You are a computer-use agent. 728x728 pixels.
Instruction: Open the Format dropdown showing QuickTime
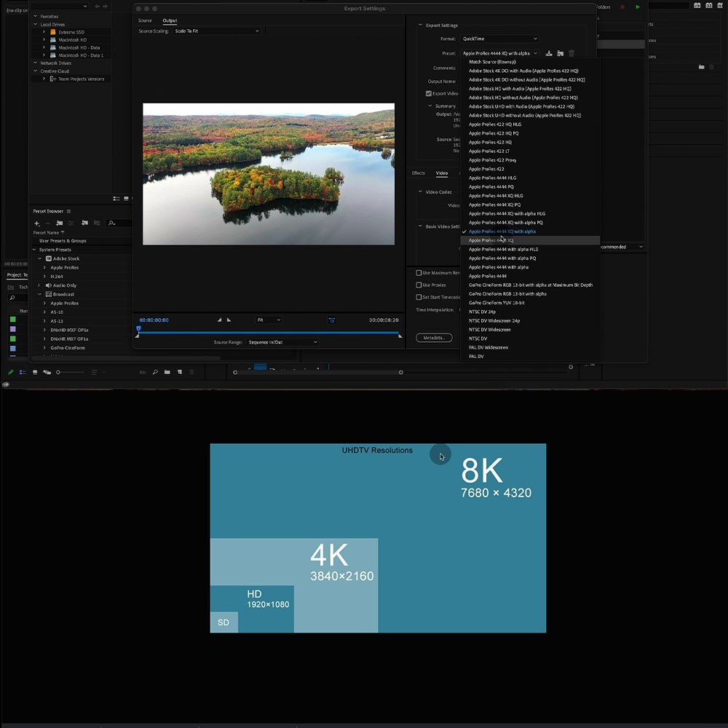(499, 39)
